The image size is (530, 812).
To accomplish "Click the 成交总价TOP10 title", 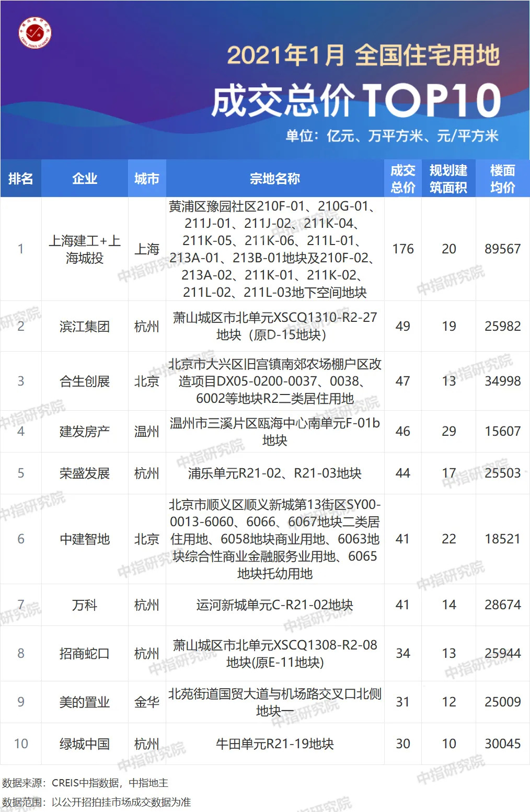I will point(356,100).
